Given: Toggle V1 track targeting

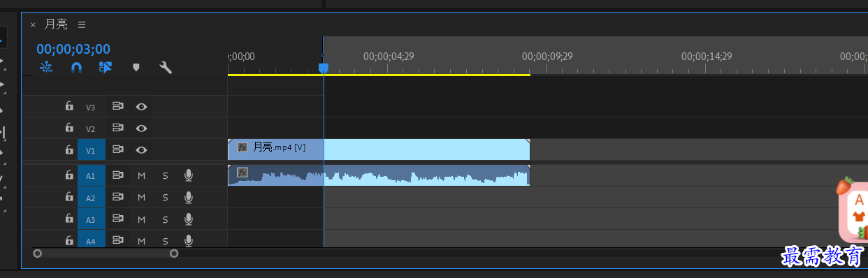Looking at the screenshot, I should click(x=91, y=149).
